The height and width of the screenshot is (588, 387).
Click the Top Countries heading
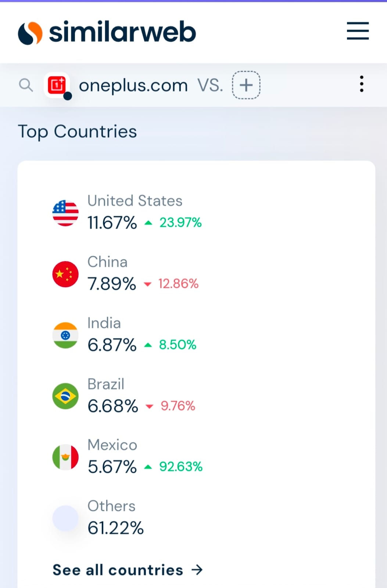[77, 132]
